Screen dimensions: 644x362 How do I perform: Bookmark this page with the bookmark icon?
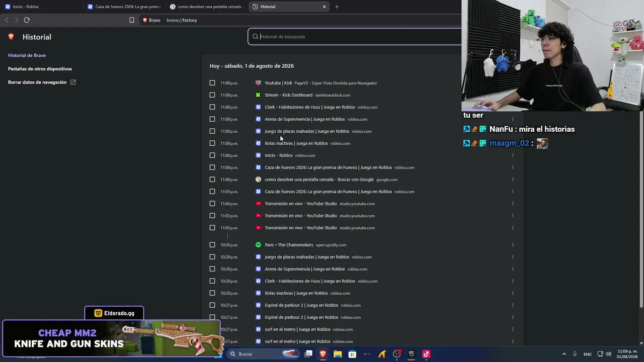pos(132,20)
